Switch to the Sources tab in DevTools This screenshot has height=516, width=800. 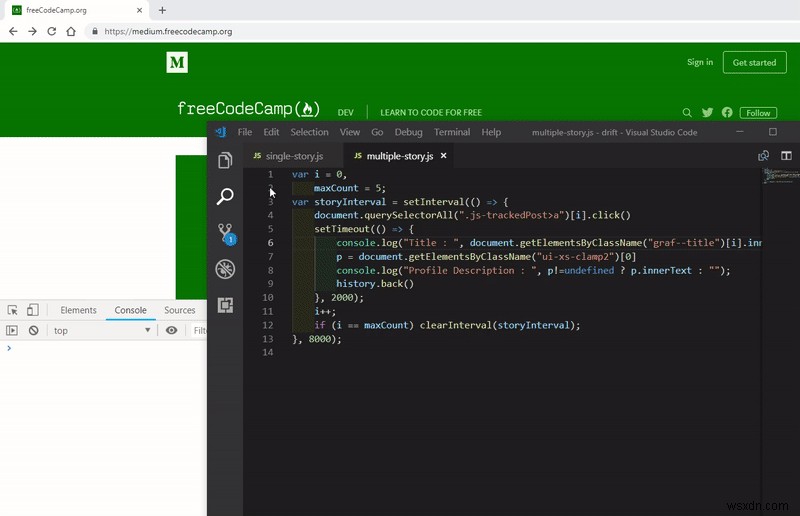tap(179, 310)
